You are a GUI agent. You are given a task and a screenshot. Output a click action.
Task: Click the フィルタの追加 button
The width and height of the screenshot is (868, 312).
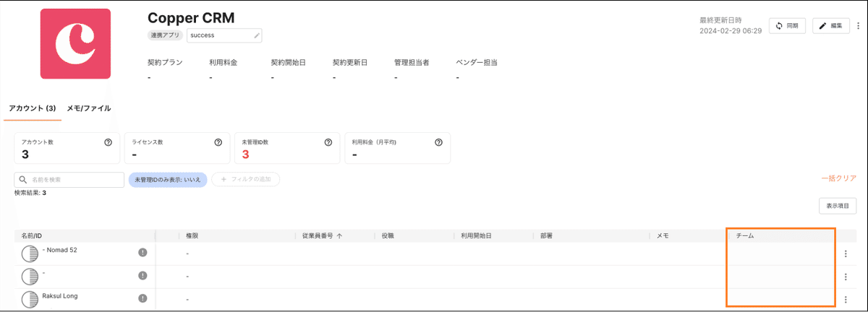pos(245,179)
